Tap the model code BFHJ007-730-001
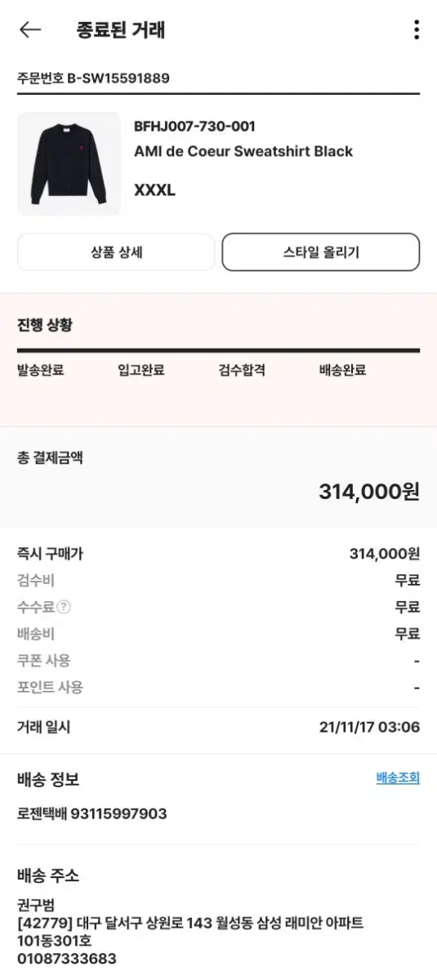 pyautogui.click(x=194, y=126)
